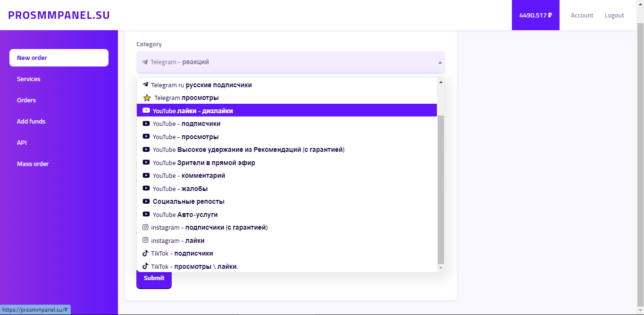Select YouTube - жалобы option
The height and width of the screenshot is (315, 644).
(x=287, y=189)
